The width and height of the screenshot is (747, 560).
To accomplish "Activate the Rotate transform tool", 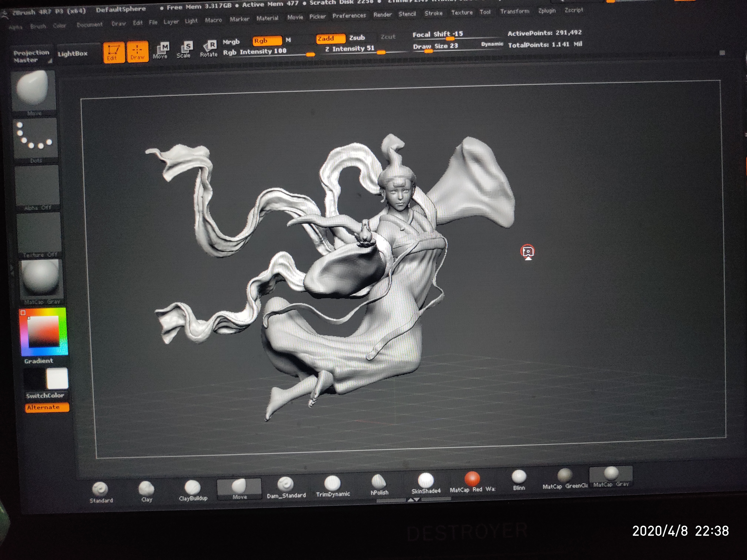I will coord(209,49).
